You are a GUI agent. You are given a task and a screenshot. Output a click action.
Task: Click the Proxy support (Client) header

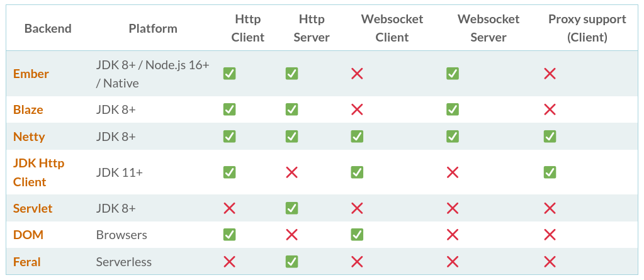coord(587,28)
